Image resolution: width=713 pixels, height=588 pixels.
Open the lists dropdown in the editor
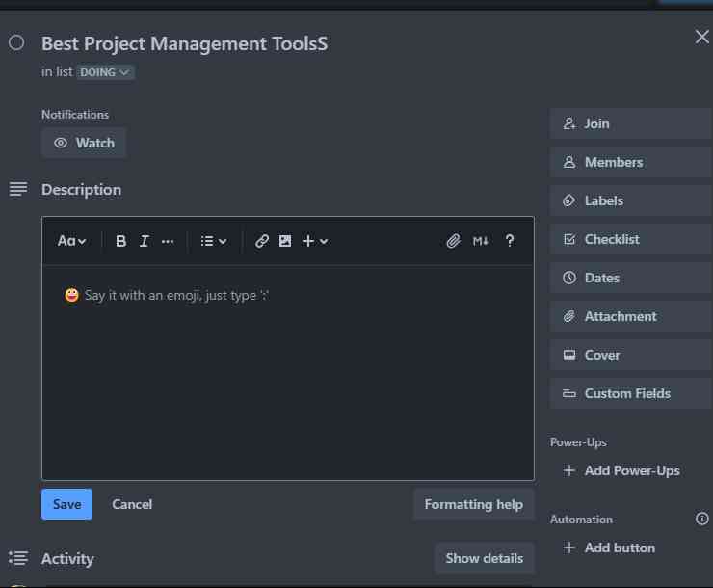tap(214, 241)
